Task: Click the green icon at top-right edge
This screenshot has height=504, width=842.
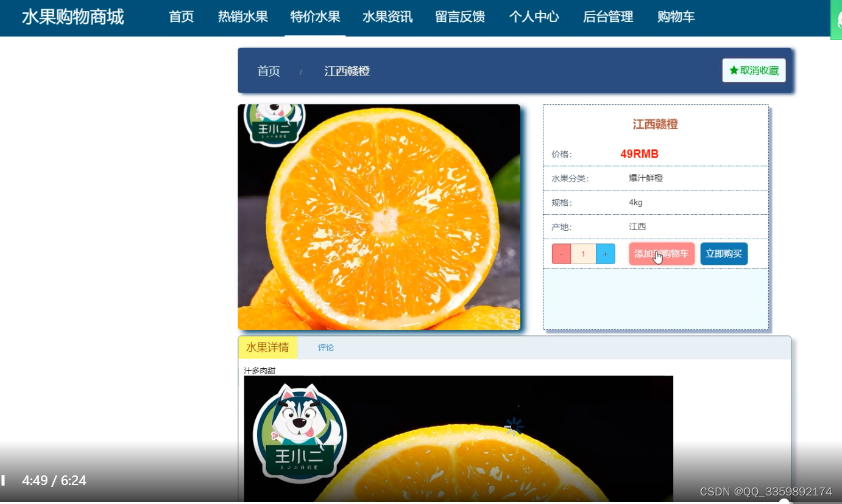Action: click(837, 19)
